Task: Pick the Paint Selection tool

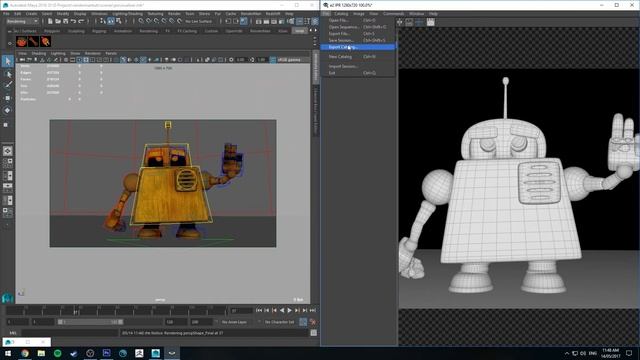Action: pyautogui.click(x=8, y=85)
